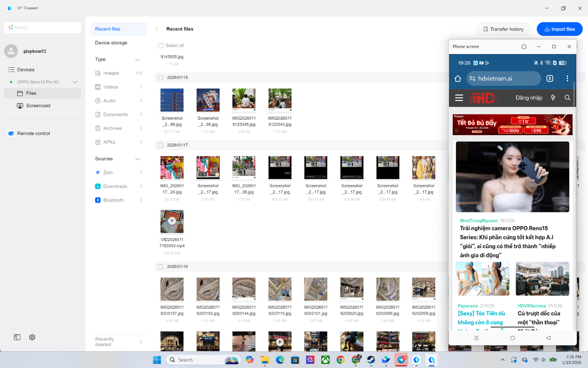Tap Android home square button
The height and width of the screenshot is (368, 588).
click(512, 338)
